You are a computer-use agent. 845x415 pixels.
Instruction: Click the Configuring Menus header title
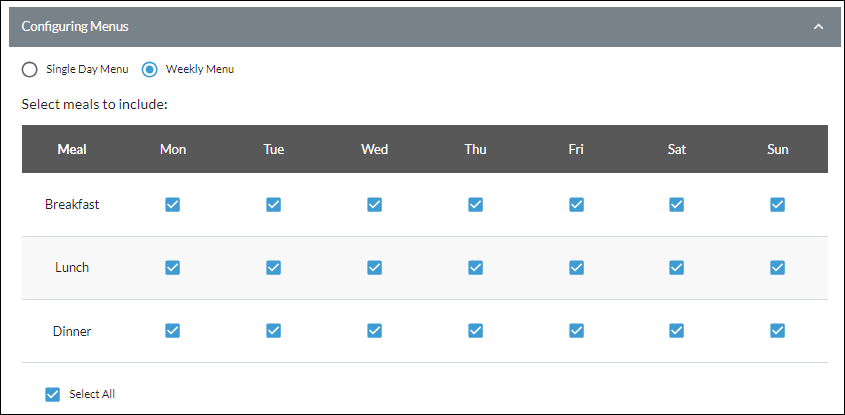pyautogui.click(x=75, y=26)
